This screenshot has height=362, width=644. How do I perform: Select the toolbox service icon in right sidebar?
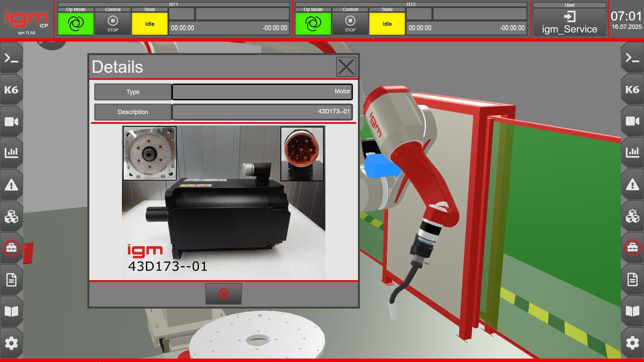(632, 248)
